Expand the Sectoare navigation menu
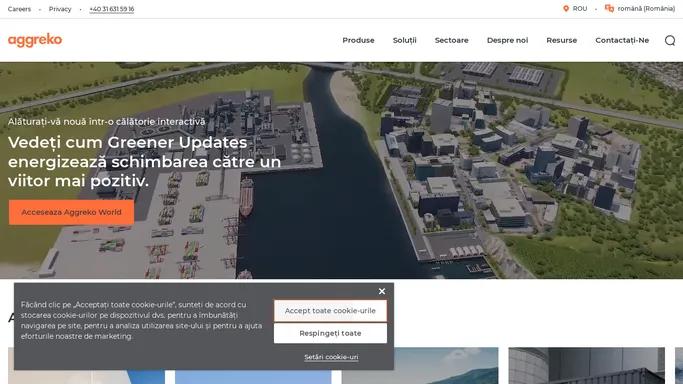The image size is (683, 384). point(451,40)
